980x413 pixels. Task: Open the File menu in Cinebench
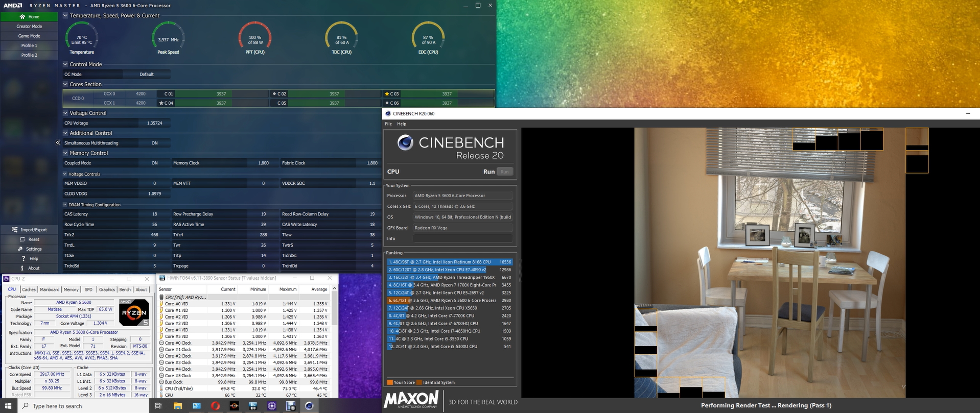point(388,124)
